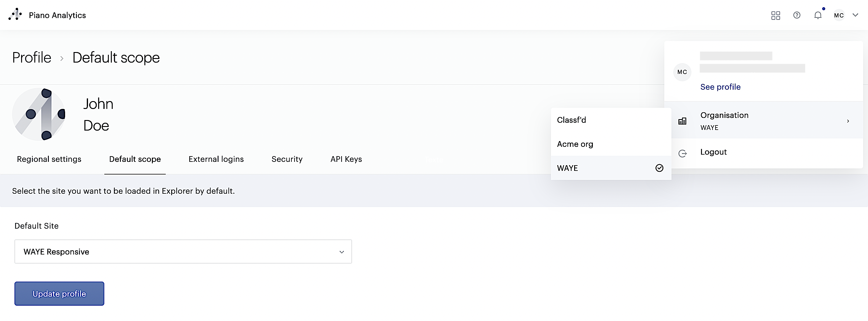The height and width of the screenshot is (321, 868).
Task: Click John Doe's profile picture
Action: click(39, 114)
